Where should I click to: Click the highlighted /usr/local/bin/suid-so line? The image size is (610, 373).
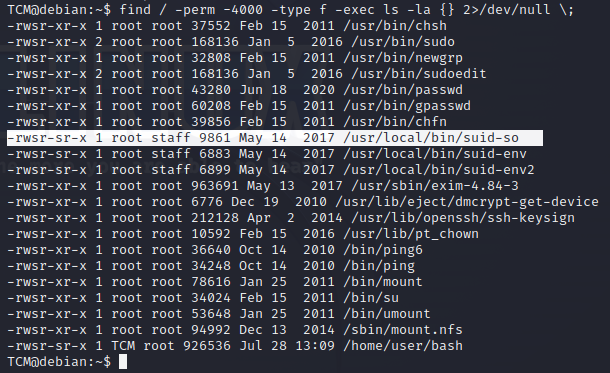coord(275,138)
